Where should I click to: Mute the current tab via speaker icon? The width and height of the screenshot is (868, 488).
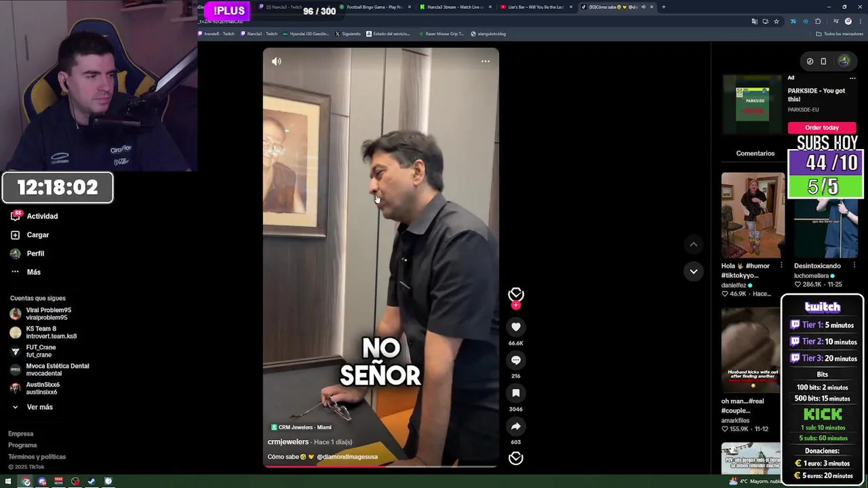click(643, 7)
